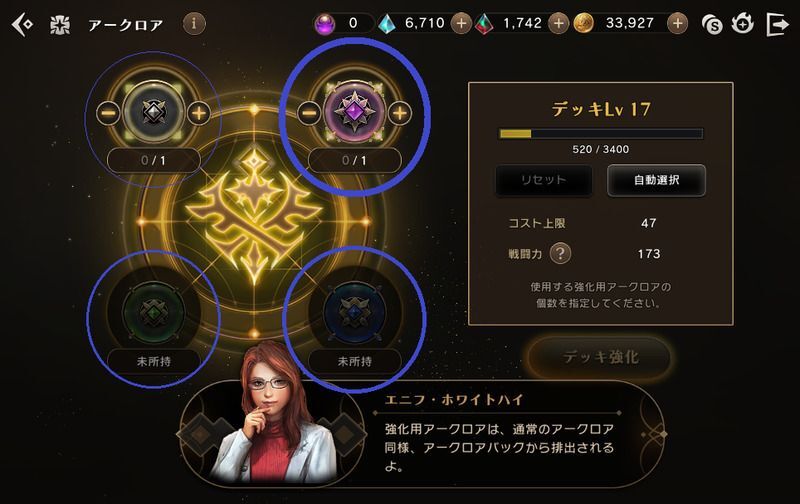Open the gear-plus settings icon
The image size is (800, 504).
742,23
